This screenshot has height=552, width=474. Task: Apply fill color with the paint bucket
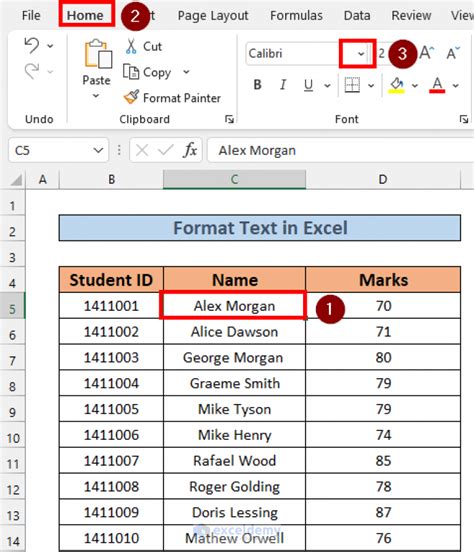[x=397, y=85]
